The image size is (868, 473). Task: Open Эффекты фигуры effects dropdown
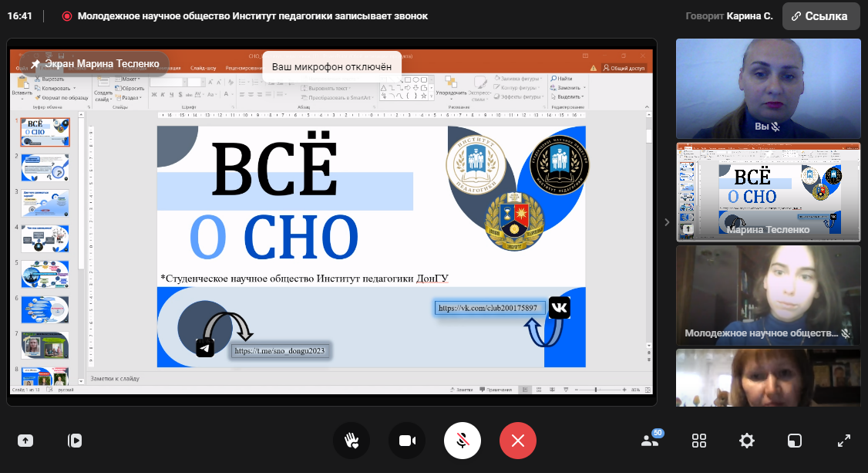pos(519,96)
